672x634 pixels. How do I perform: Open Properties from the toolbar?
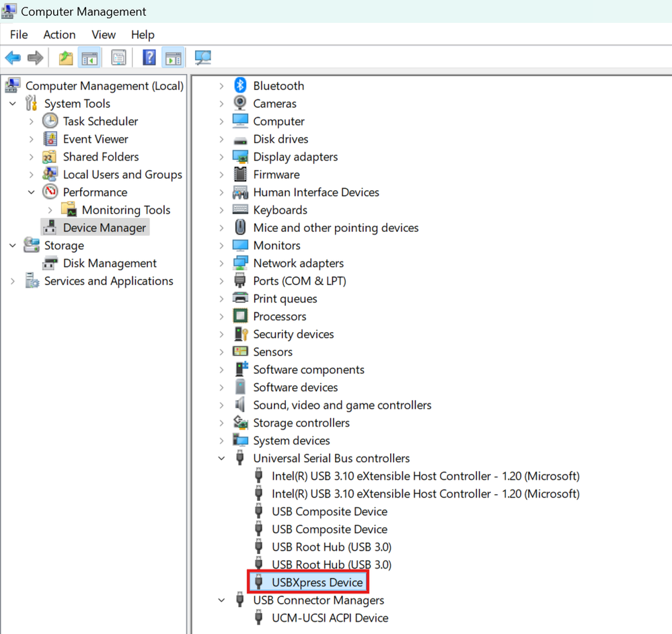(118, 57)
